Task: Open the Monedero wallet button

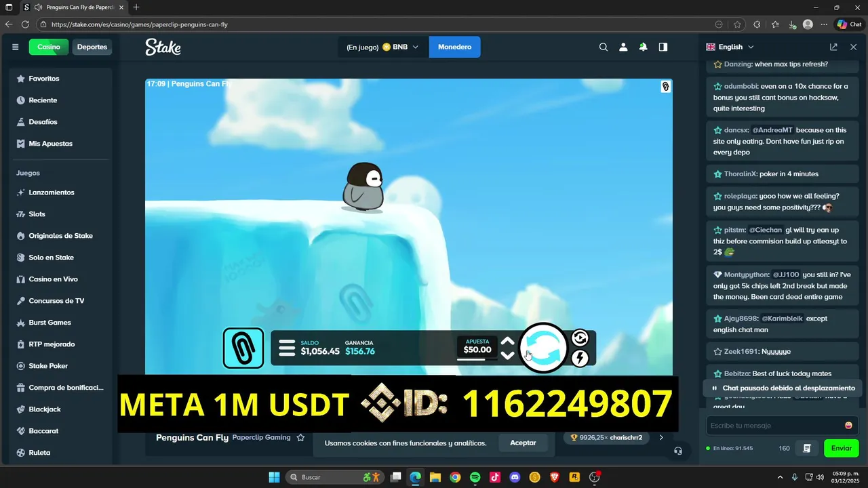Action: [x=454, y=47]
